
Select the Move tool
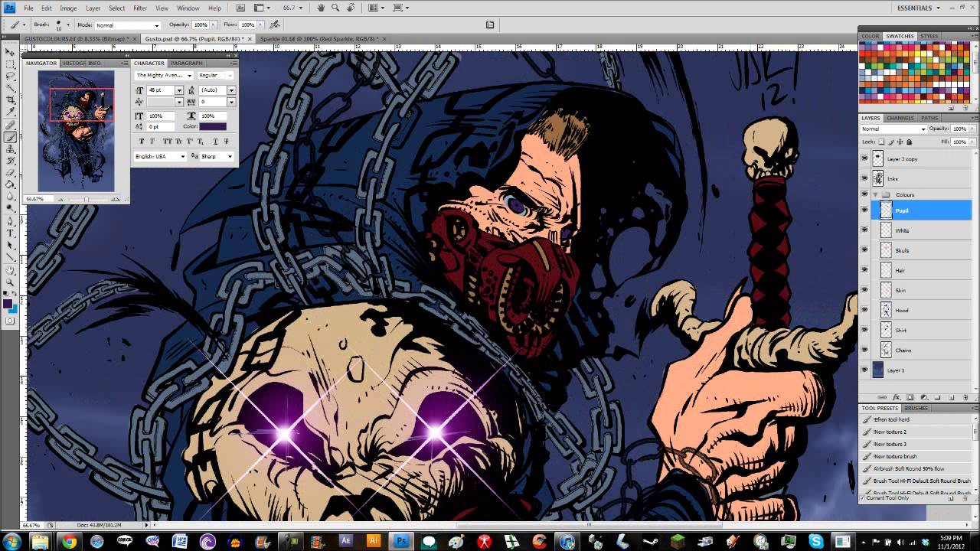pyautogui.click(x=11, y=52)
